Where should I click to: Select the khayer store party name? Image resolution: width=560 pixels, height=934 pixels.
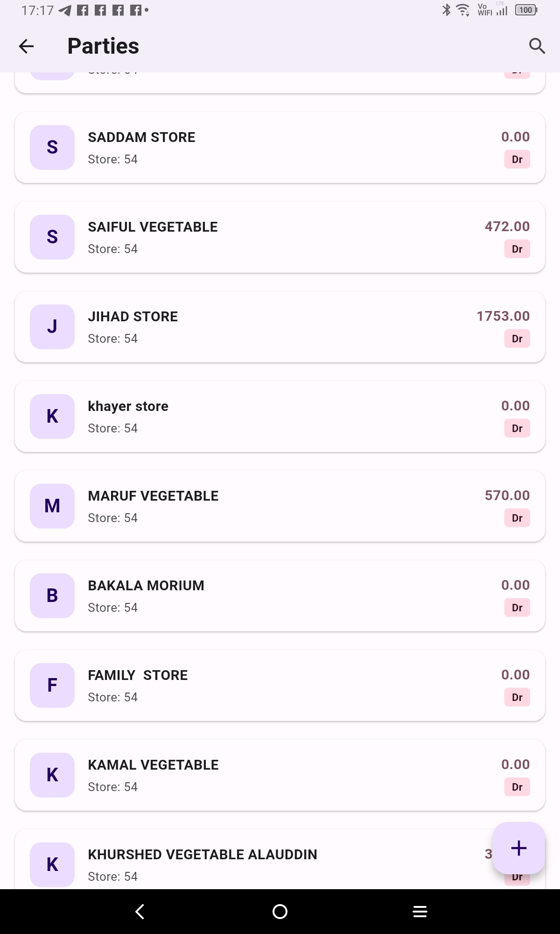(x=128, y=406)
